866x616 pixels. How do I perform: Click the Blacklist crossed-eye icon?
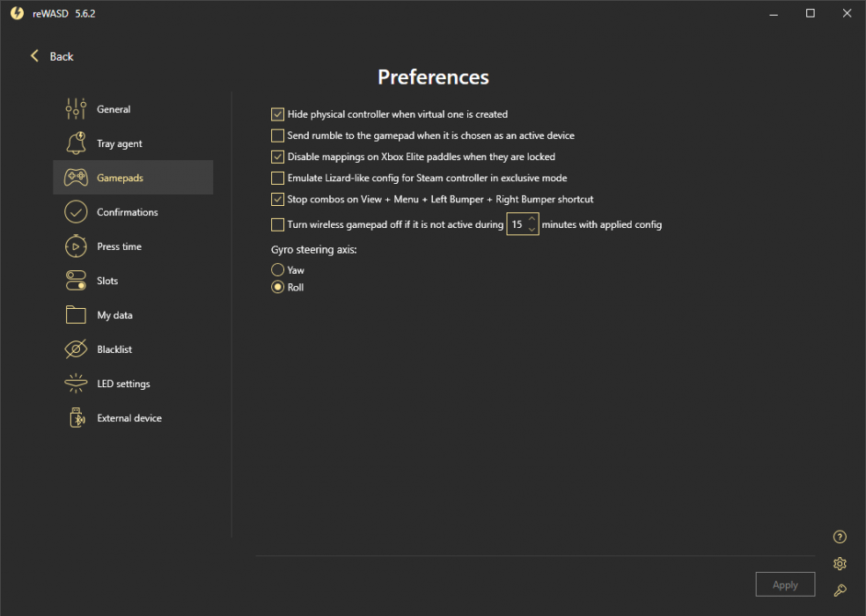tap(77, 349)
